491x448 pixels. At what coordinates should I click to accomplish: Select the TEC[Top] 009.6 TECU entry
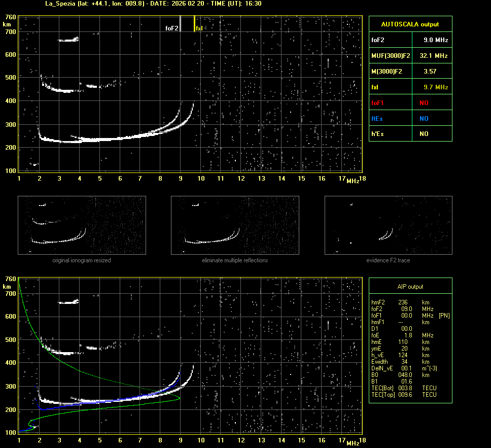[403, 395]
